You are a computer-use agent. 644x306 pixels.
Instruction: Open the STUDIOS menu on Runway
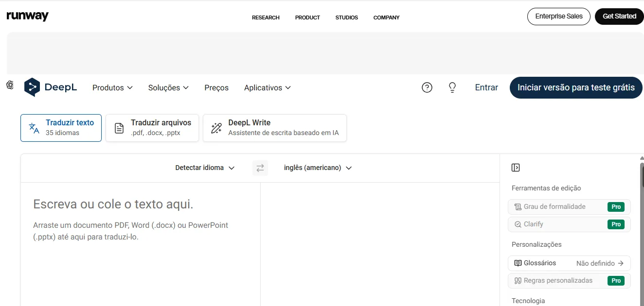pyautogui.click(x=347, y=17)
